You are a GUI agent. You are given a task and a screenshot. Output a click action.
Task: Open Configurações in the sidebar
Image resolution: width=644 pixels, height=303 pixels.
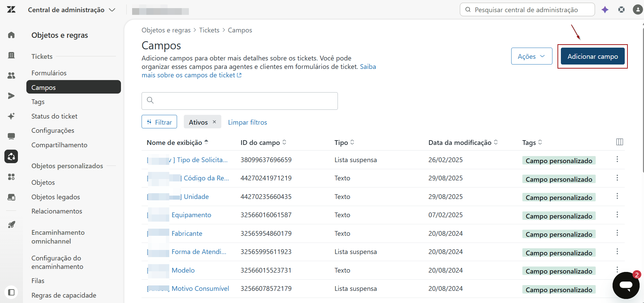coord(53,130)
